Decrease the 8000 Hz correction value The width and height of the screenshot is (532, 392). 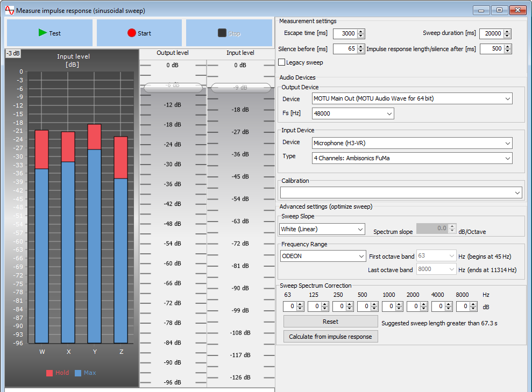[x=473, y=309]
